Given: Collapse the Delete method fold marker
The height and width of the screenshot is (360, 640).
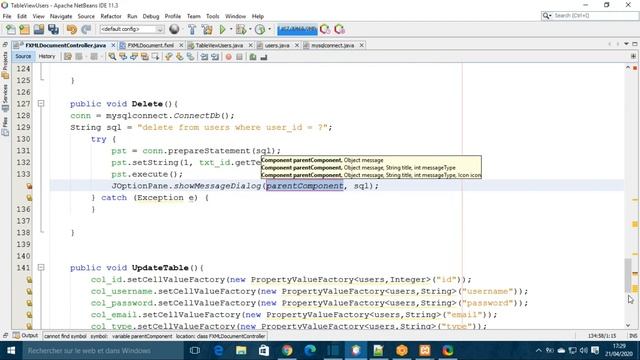Looking at the screenshot, I should tap(41, 104).
